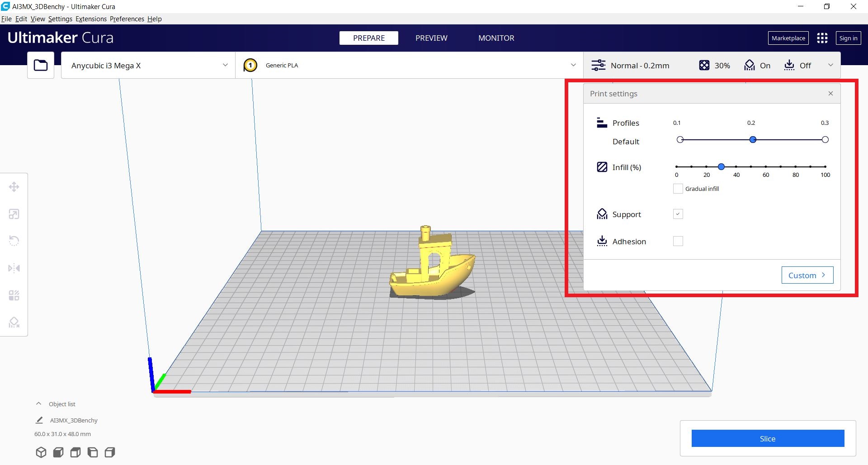This screenshot has width=868, height=465.
Task: Select the Move tool in left toolbar
Action: (x=14, y=187)
